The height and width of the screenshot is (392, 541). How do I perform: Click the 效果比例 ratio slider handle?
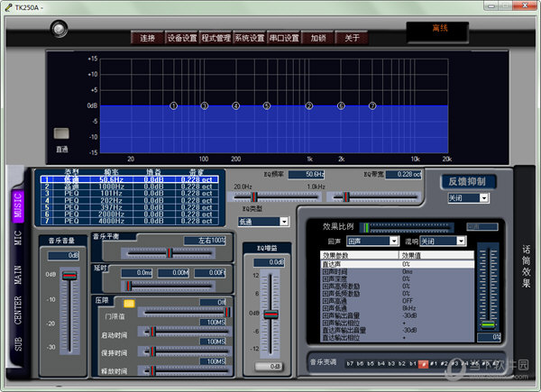coord(367,228)
